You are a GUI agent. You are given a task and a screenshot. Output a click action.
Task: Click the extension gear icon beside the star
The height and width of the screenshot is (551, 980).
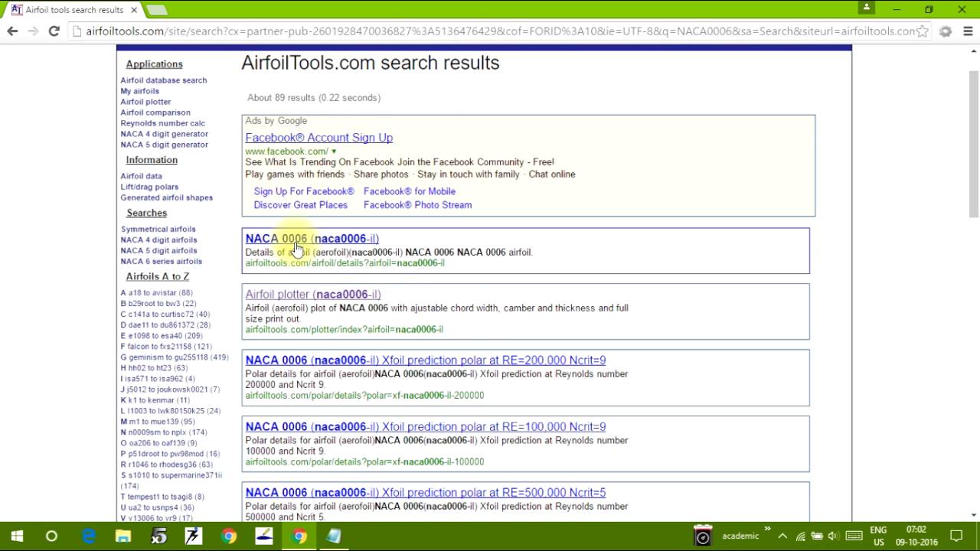pos(946,31)
